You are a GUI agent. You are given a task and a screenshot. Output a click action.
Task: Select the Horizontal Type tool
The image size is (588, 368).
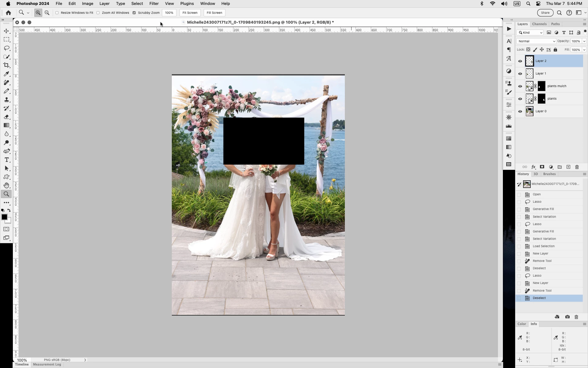tap(6, 160)
